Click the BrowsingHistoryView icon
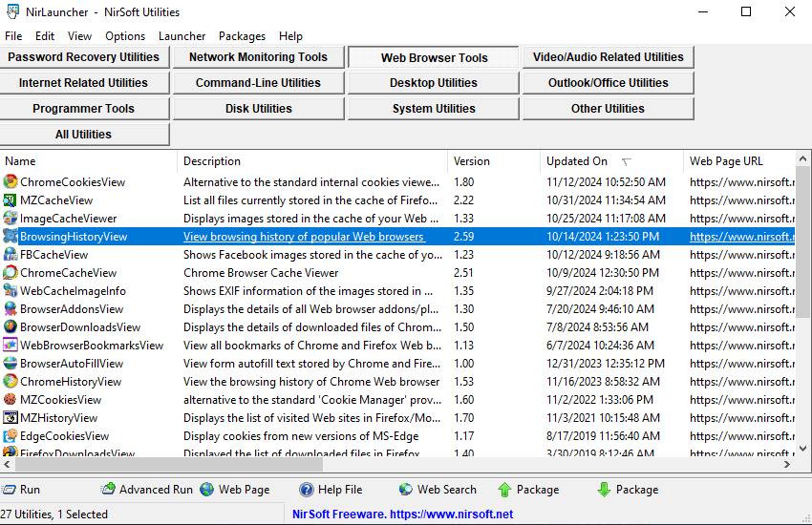The image size is (812, 525). tap(10, 236)
